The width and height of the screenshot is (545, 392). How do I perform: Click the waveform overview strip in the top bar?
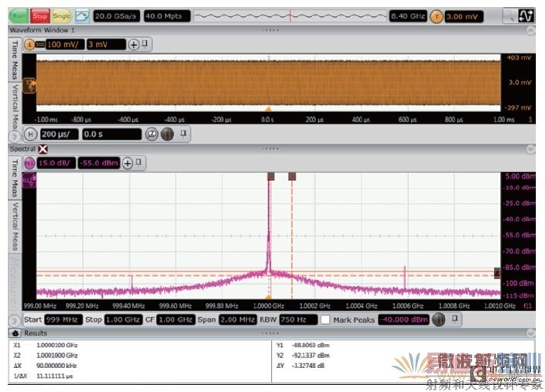290,16
